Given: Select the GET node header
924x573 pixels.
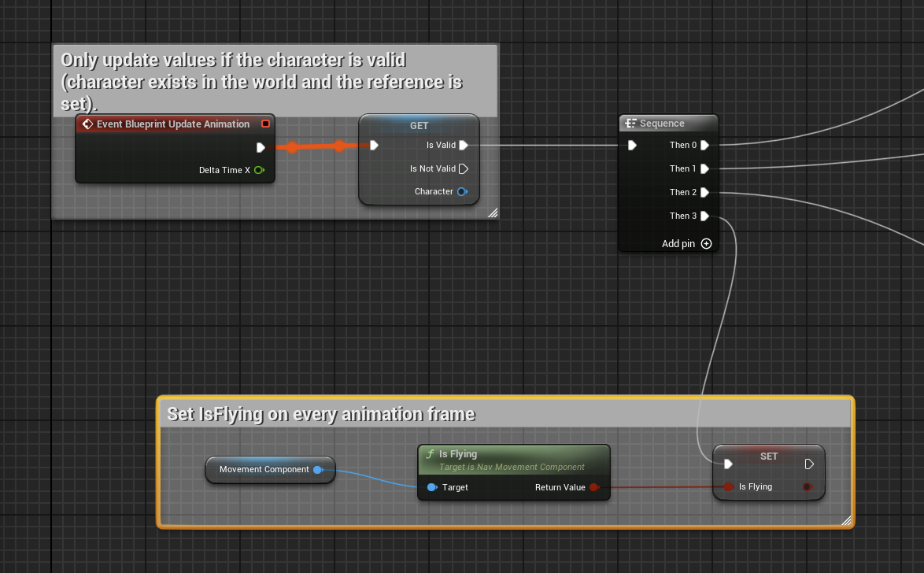Looking at the screenshot, I should (419, 126).
